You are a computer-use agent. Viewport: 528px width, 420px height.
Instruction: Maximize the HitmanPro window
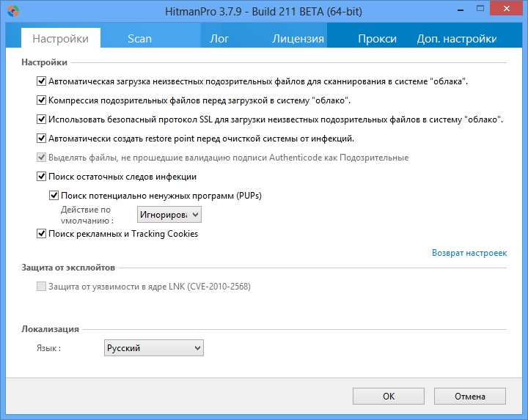(x=480, y=9)
